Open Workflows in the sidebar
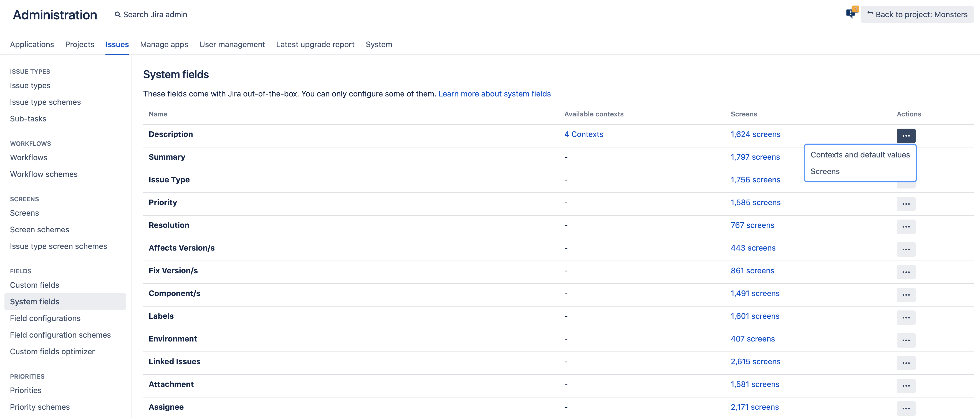980x418 pixels. click(29, 158)
